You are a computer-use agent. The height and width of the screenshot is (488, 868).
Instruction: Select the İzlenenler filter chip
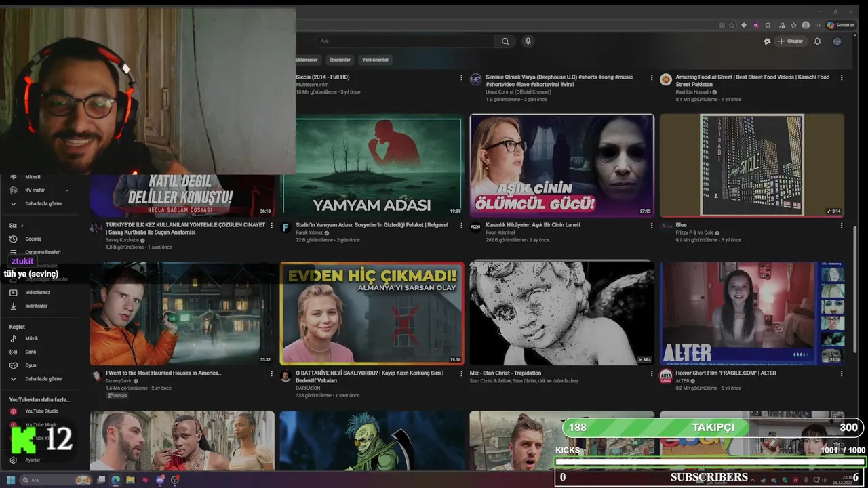(340, 60)
